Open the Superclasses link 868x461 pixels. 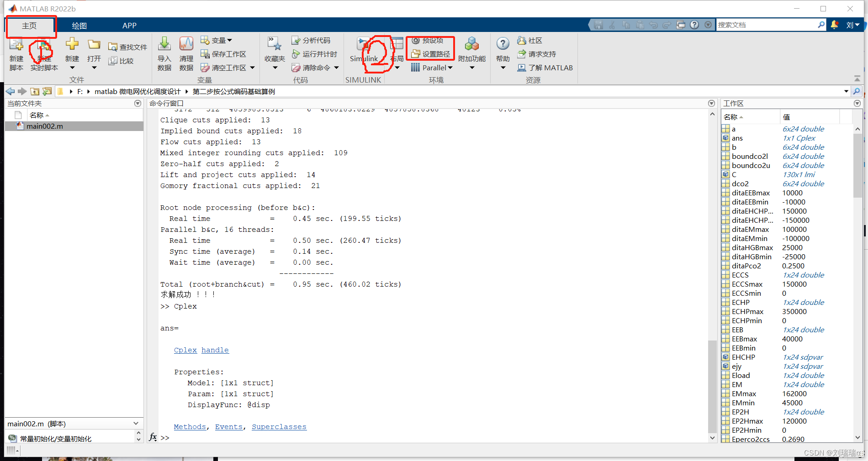279,427
